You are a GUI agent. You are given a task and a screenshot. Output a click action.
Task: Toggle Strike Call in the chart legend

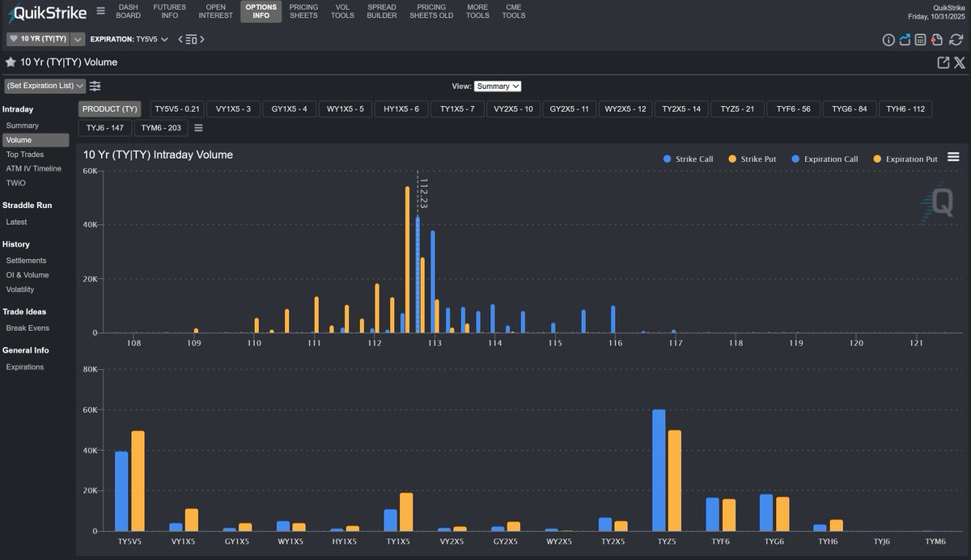tap(689, 159)
